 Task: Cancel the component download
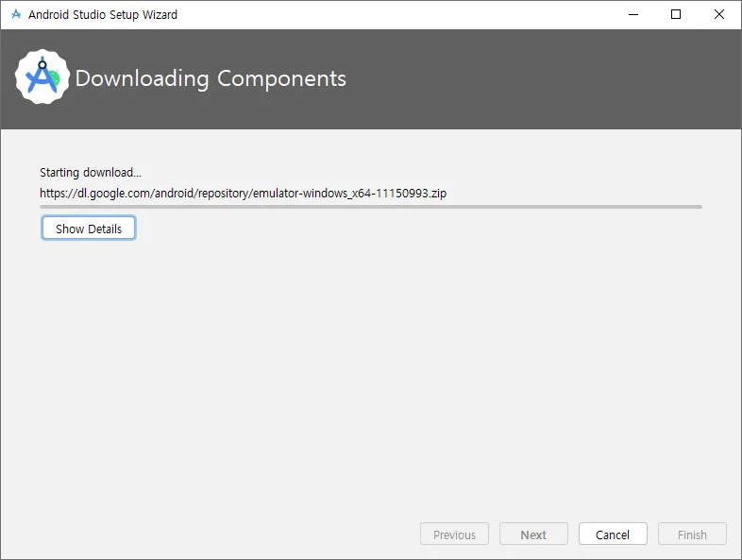click(613, 534)
